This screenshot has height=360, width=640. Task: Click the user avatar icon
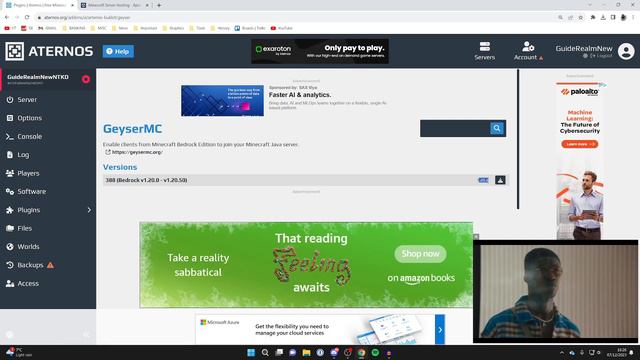(626, 51)
